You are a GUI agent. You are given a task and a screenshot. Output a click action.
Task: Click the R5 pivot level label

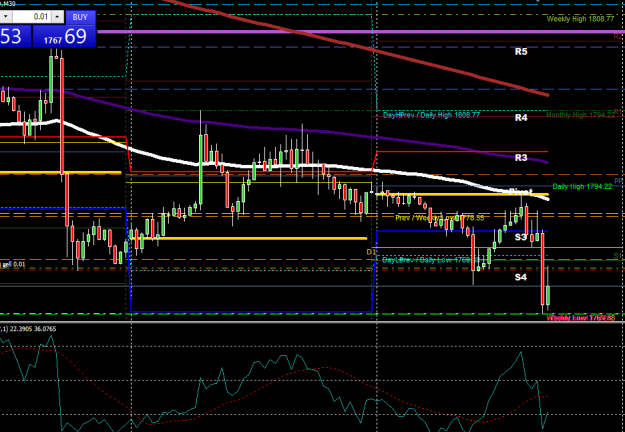pyautogui.click(x=521, y=51)
